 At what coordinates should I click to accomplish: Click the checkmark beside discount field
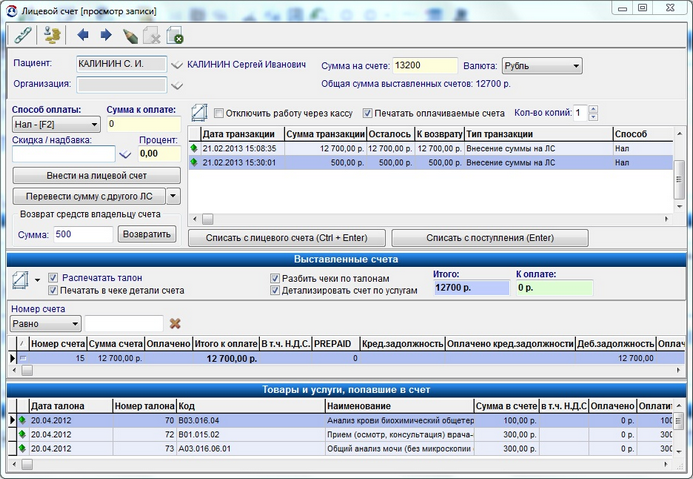[126, 154]
